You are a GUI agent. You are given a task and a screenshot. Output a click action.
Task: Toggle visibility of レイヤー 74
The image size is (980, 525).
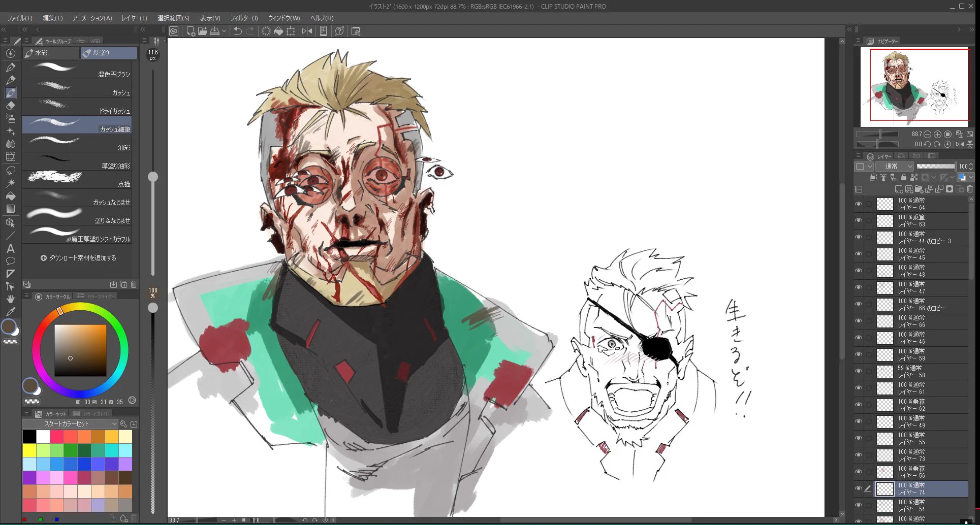859,489
